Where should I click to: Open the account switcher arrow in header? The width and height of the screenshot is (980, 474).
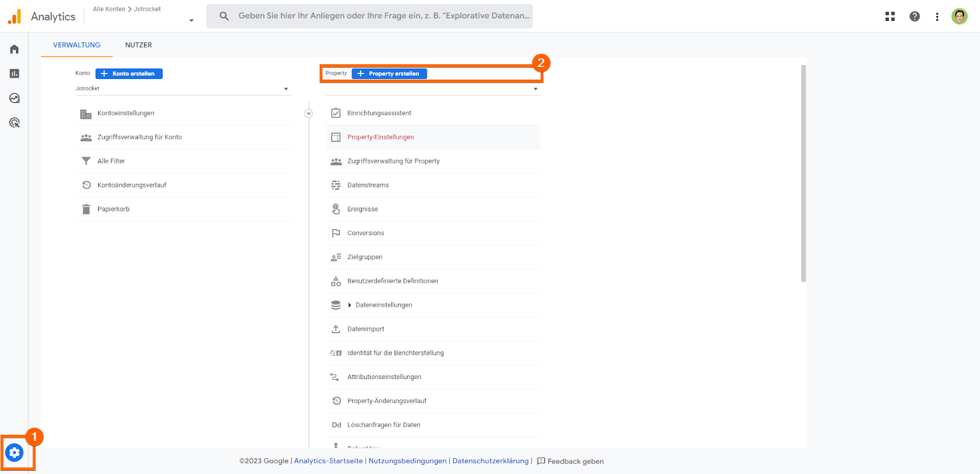coord(191,20)
